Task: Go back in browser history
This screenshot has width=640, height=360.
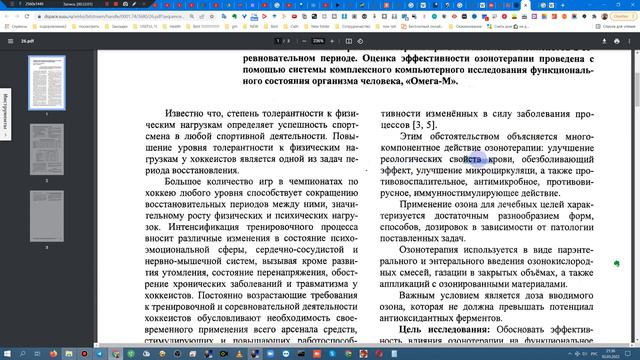Action: 7,16
